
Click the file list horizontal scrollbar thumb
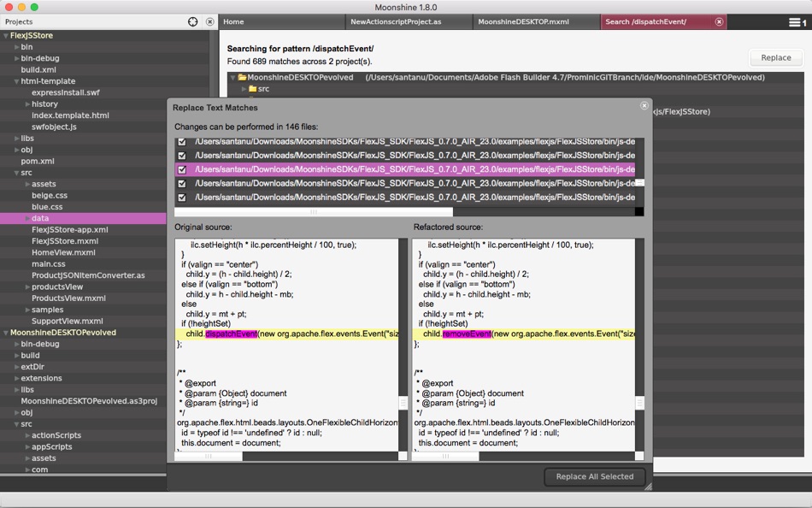[314, 212]
